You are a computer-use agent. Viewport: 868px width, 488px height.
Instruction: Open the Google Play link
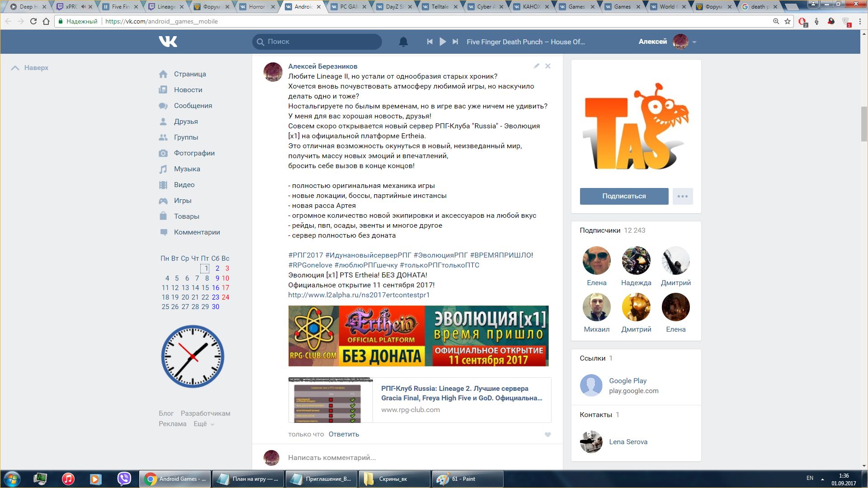627,381
